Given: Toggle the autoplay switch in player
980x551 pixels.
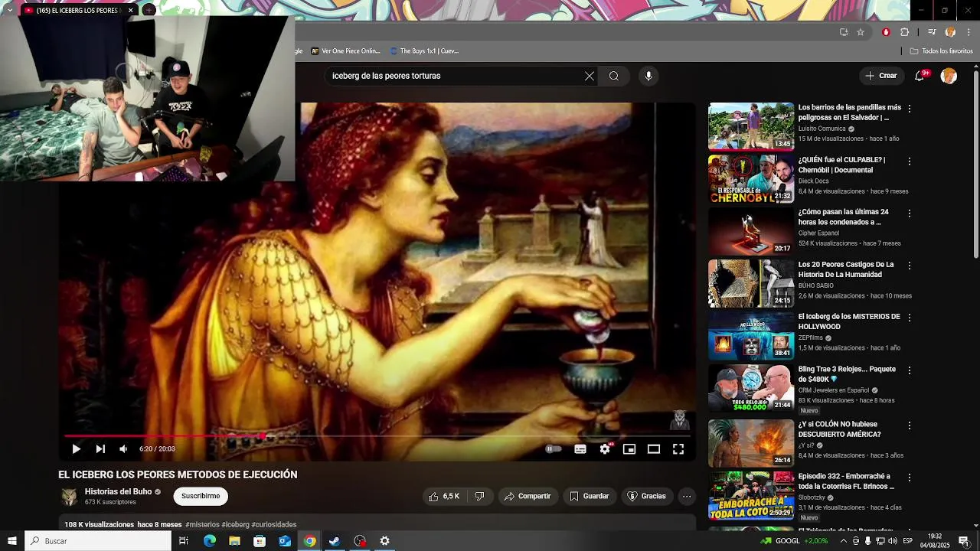Looking at the screenshot, I should click(554, 449).
